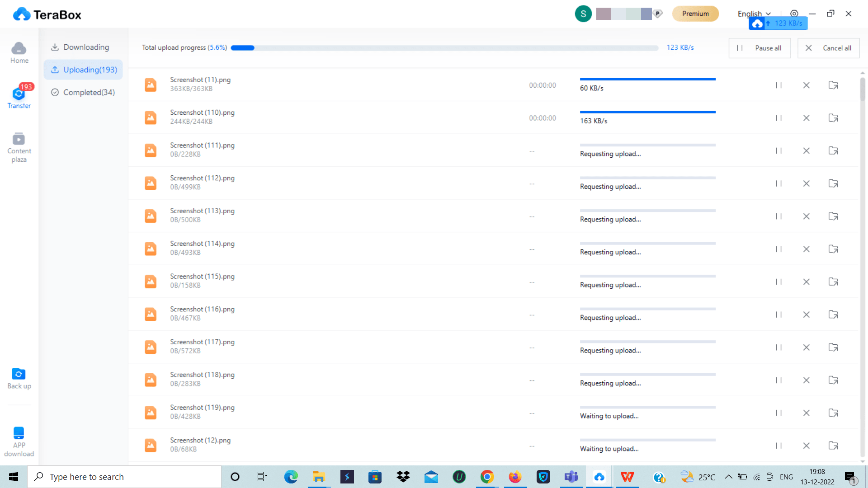Viewport: 868px width, 488px height.
Task: Pause upload for Screenshot (110).png
Action: click(778, 118)
